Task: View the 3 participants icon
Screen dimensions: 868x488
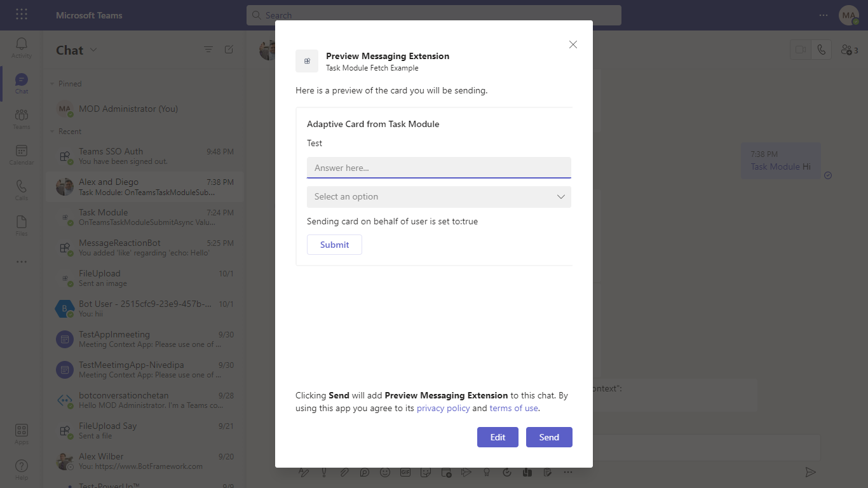Action: click(850, 50)
